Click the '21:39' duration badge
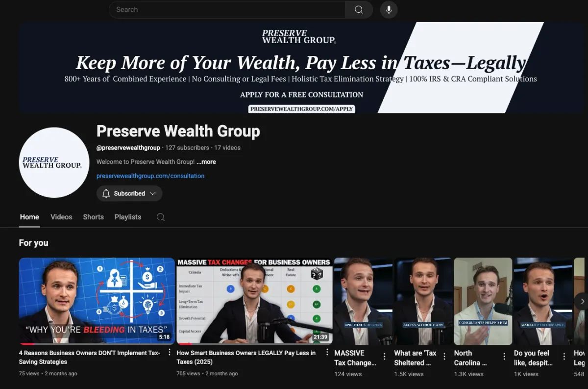Image resolution: width=588 pixels, height=389 pixels. [320, 337]
